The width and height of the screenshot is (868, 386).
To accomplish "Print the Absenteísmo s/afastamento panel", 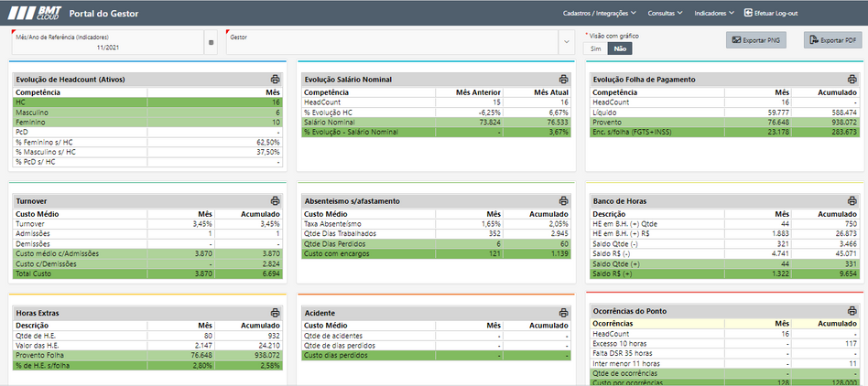I will point(563,200).
